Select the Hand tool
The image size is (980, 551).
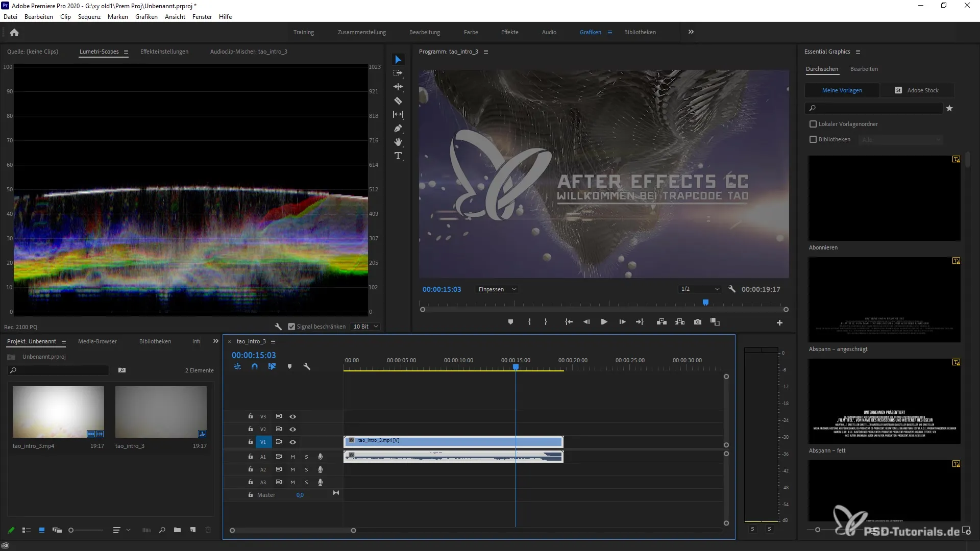point(398,142)
